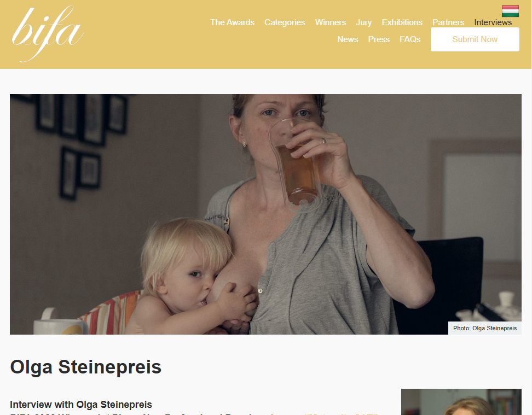Screen dimensions: 532x415
Task: Open the breastfeeding mother hero photo
Action: pyautogui.click(x=265, y=214)
